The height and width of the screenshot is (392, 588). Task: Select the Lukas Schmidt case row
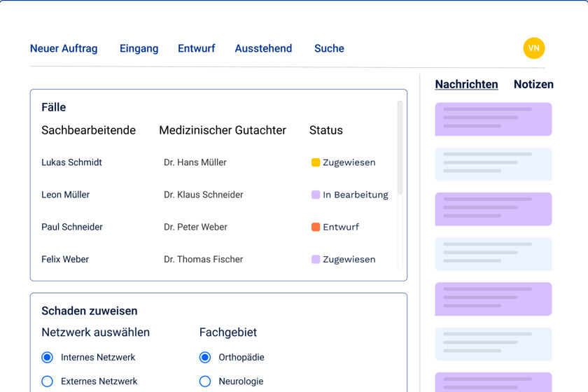click(x=71, y=162)
